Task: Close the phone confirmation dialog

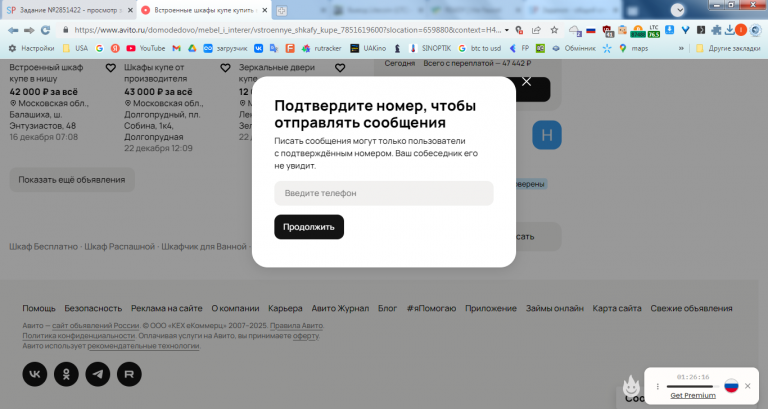Action: pos(527,82)
